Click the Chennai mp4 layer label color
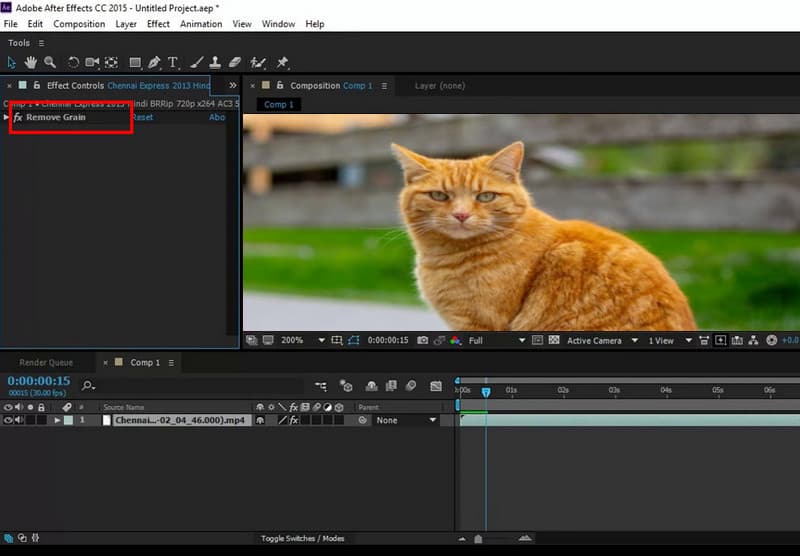 click(x=68, y=420)
